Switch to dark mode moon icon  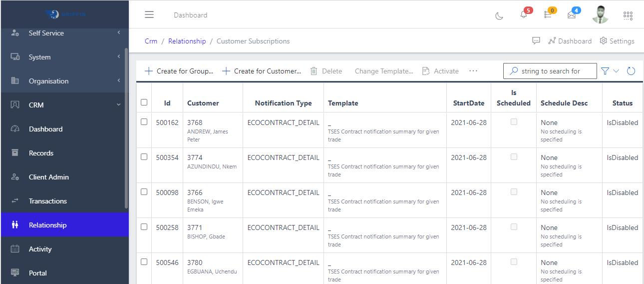(x=499, y=15)
